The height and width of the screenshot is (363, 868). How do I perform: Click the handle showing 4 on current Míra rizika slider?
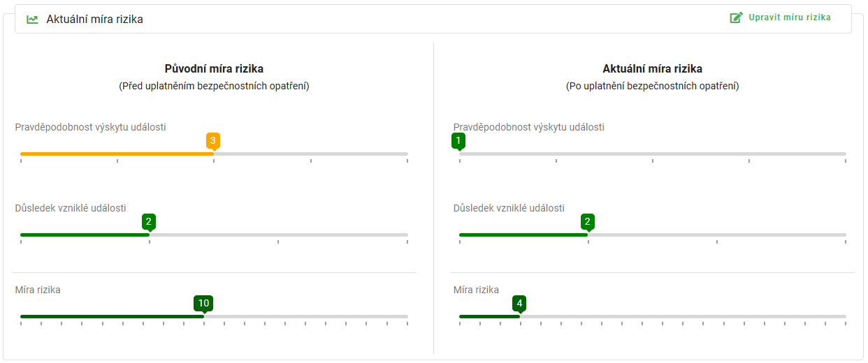tap(519, 304)
